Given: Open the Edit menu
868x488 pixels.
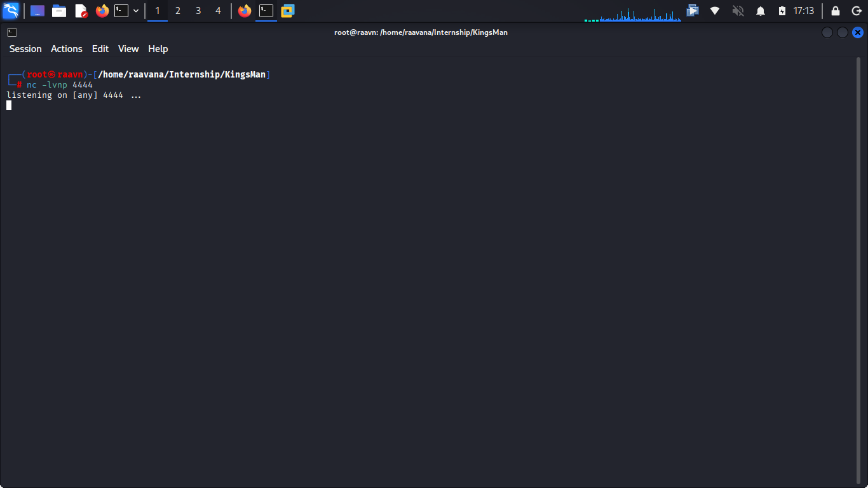Looking at the screenshot, I should (x=100, y=49).
